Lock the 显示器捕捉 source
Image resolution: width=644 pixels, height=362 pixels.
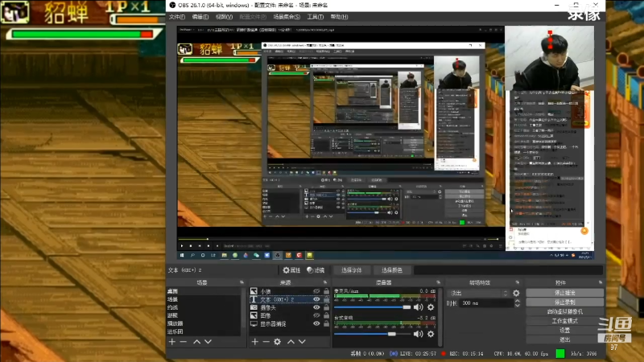[326, 324]
